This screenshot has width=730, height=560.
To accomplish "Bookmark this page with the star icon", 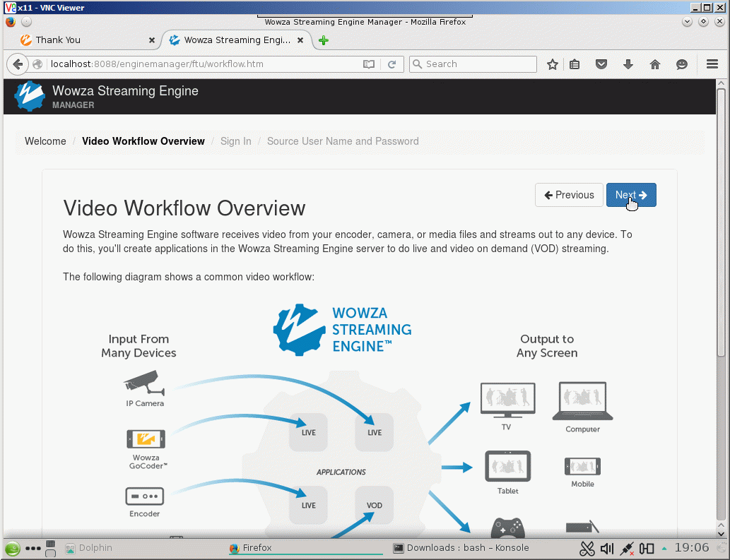I will pos(553,64).
